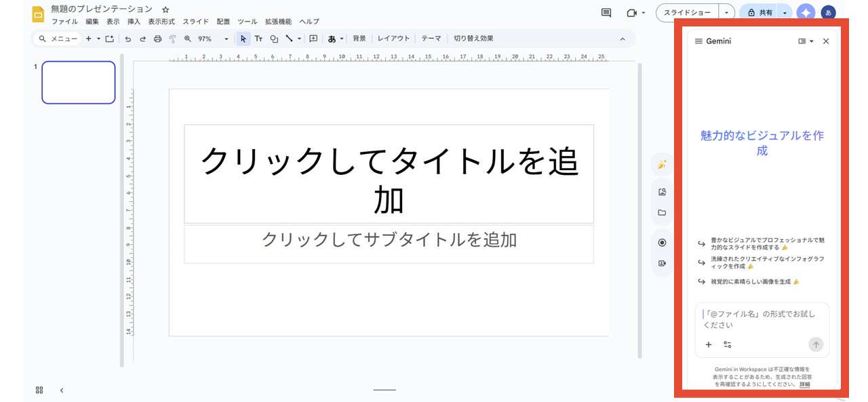Select the text box tool in the toolbar
The height and width of the screenshot is (402, 868).
(258, 39)
